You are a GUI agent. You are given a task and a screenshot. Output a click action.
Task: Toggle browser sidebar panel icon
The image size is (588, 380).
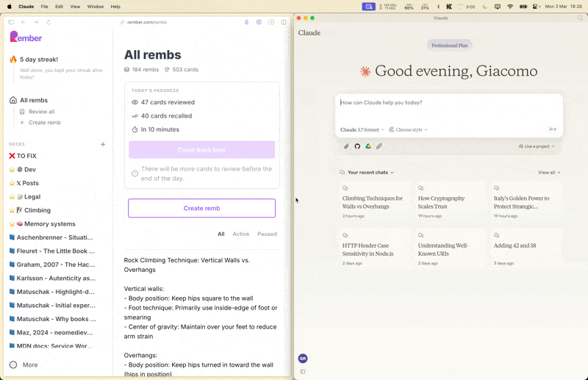point(11,22)
